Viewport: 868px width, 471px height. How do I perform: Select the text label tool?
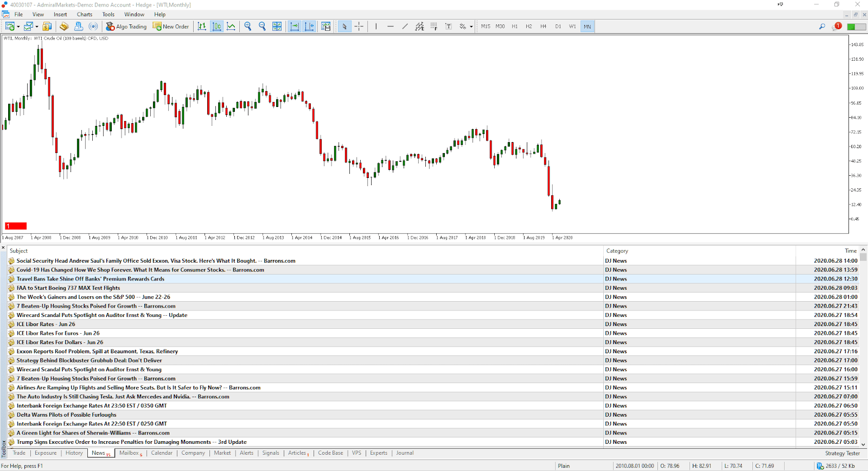click(x=449, y=26)
